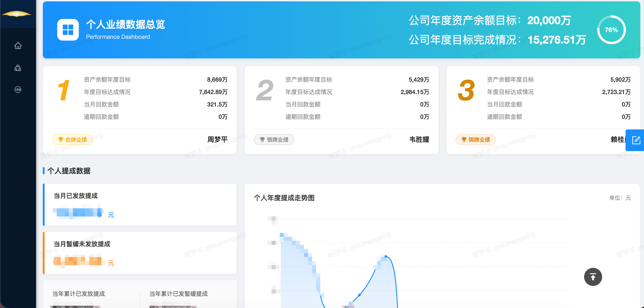Click the 当月暂缓未发放提成 card title
Viewport: 644px width, 308px height.
point(82,244)
